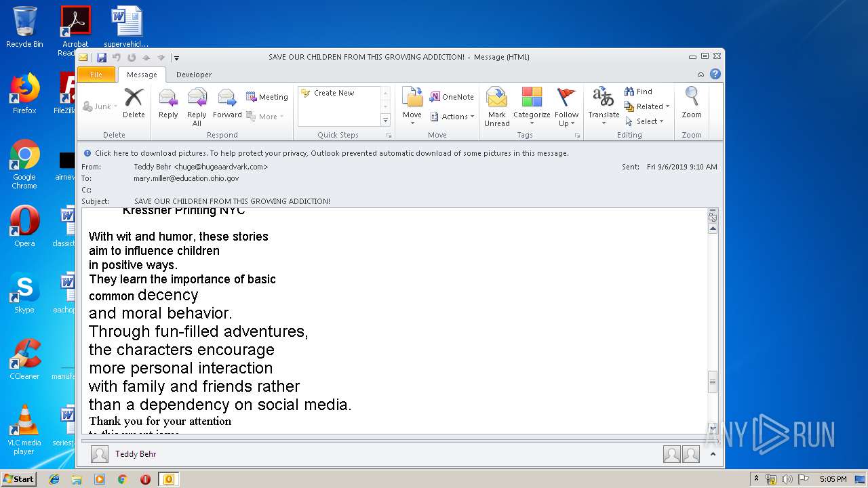
Task: Click recipient mary.miller@education.ohio.gov
Action: pos(186,178)
